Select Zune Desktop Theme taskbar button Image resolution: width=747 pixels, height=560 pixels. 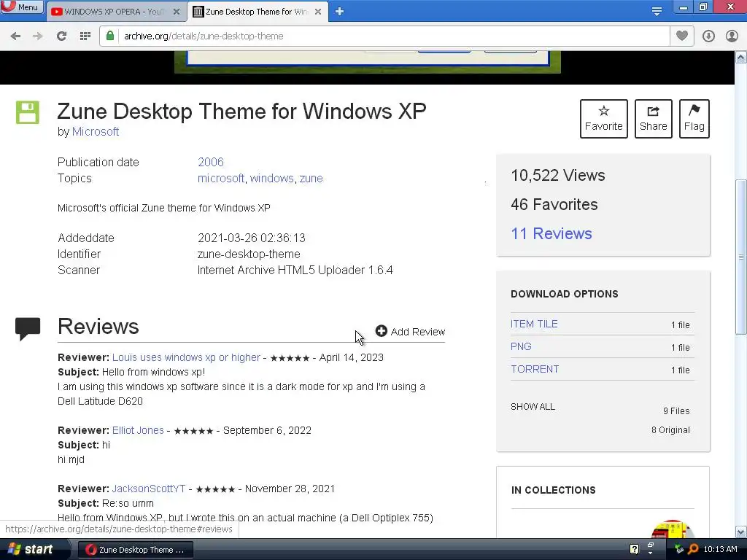pos(135,550)
